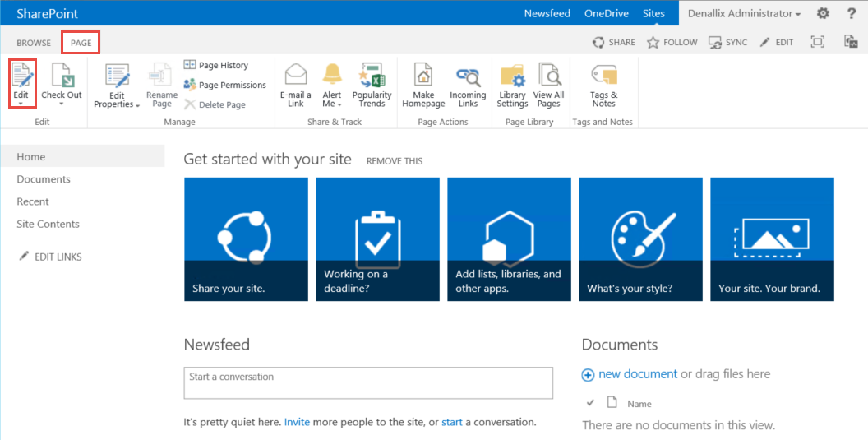
Task: Click the REMOVE THIS link
Action: tap(395, 161)
